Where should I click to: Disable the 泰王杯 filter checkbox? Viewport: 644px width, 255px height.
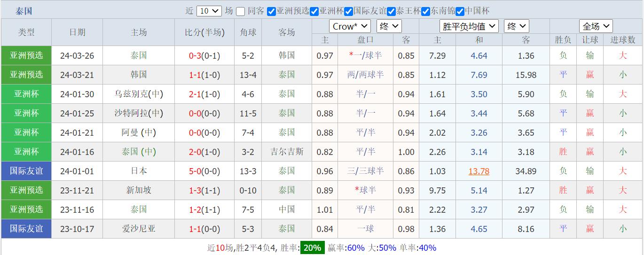click(391, 11)
